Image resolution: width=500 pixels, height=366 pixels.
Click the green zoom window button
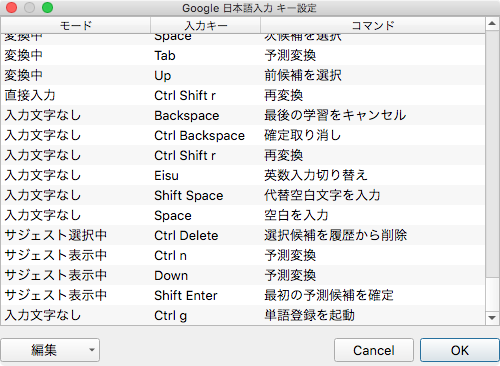click(x=48, y=8)
